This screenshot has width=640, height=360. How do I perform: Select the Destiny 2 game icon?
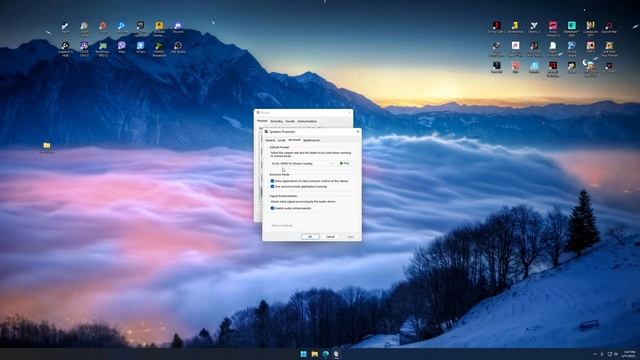[534, 27]
